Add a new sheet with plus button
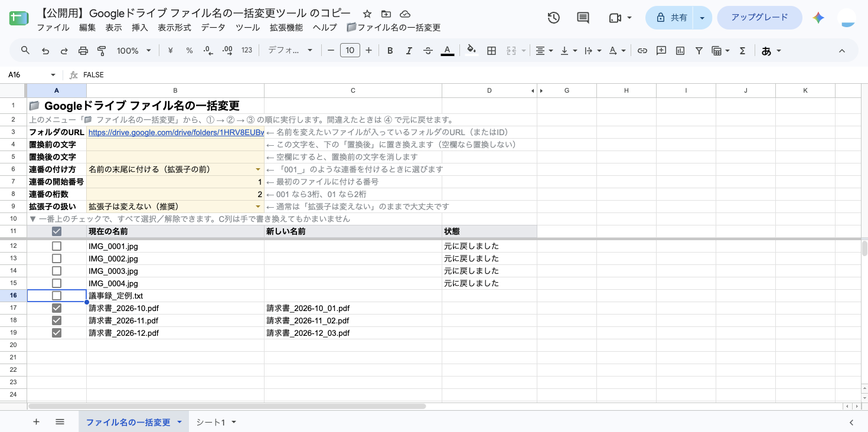This screenshot has height=432, width=868. [37, 422]
